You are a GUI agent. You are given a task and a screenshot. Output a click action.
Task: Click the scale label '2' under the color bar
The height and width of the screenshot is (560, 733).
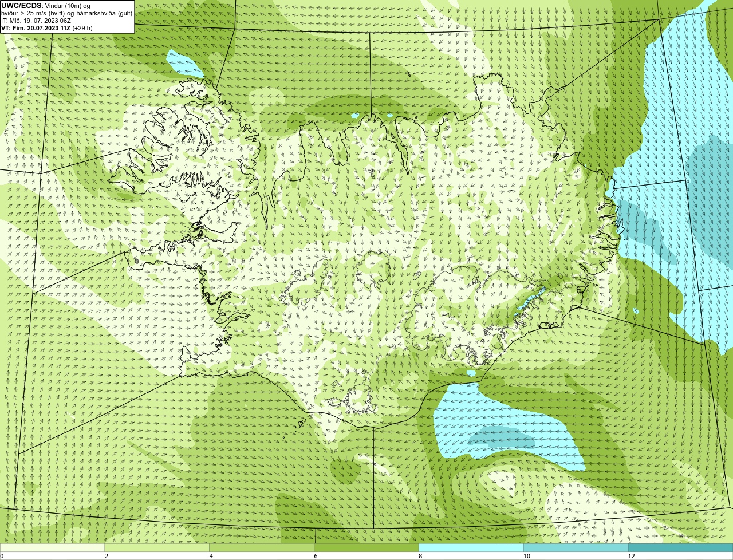coord(107,556)
